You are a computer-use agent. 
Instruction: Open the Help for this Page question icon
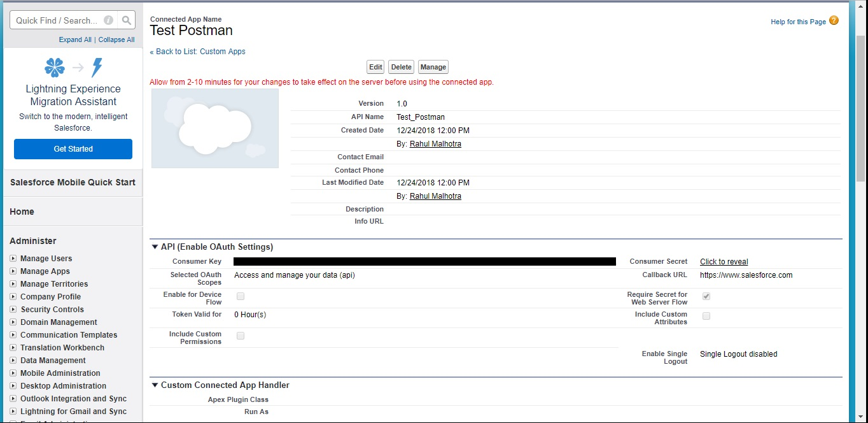(x=834, y=21)
